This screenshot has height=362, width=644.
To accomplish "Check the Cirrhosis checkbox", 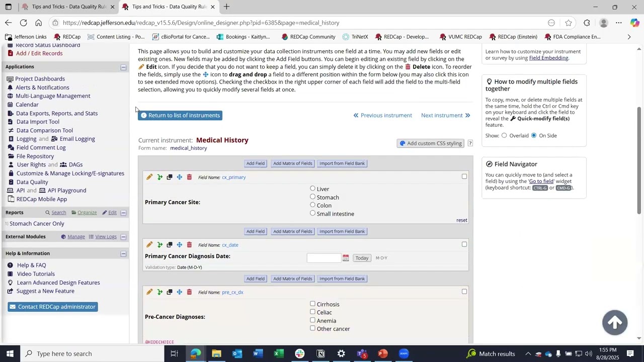I will point(312,304).
